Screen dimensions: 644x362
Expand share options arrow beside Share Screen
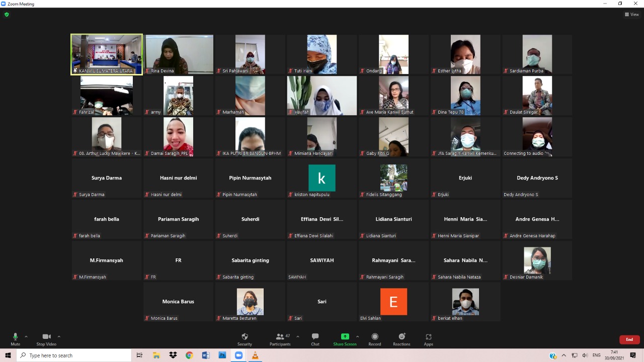(357, 336)
